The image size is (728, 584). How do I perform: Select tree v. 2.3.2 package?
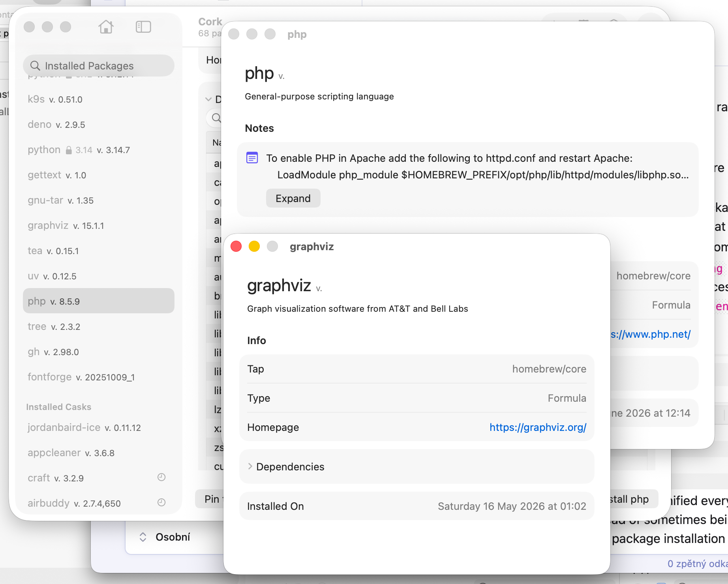pyautogui.click(x=99, y=326)
